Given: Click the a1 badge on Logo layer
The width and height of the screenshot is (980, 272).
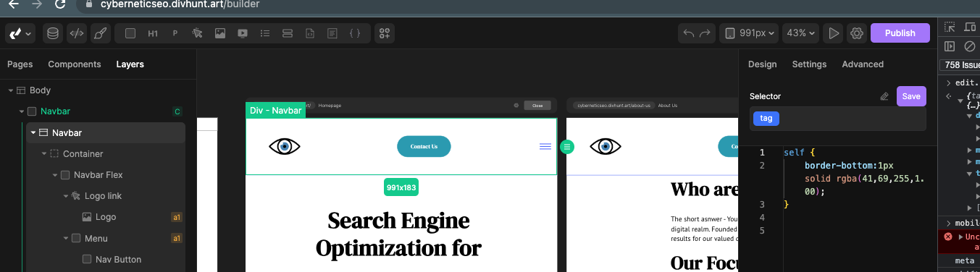Looking at the screenshot, I should click(x=176, y=217).
